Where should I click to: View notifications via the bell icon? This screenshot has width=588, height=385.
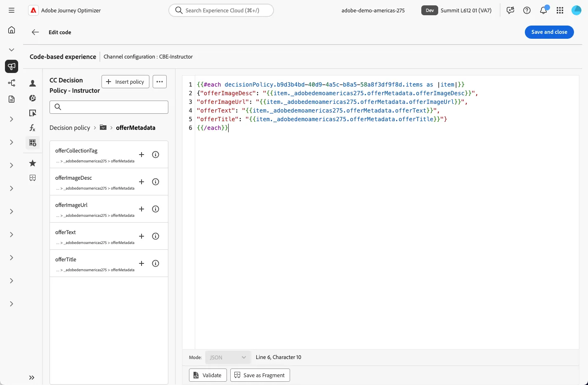tap(544, 10)
